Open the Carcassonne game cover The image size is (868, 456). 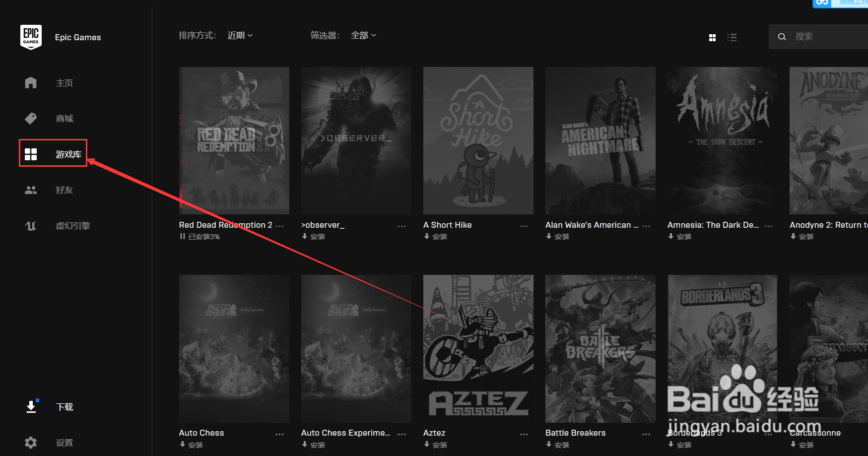tap(829, 349)
